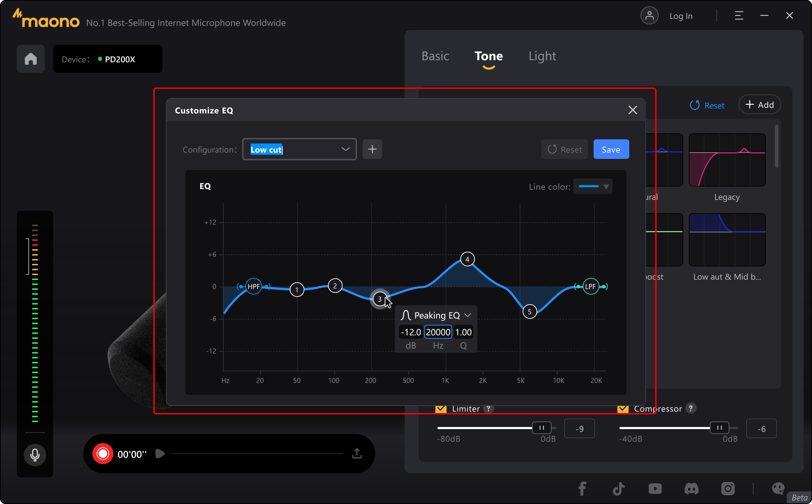This screenshot has width=812, height=504.
Task: Click the add configuration plus icon
Action: (x=372, y=149)
